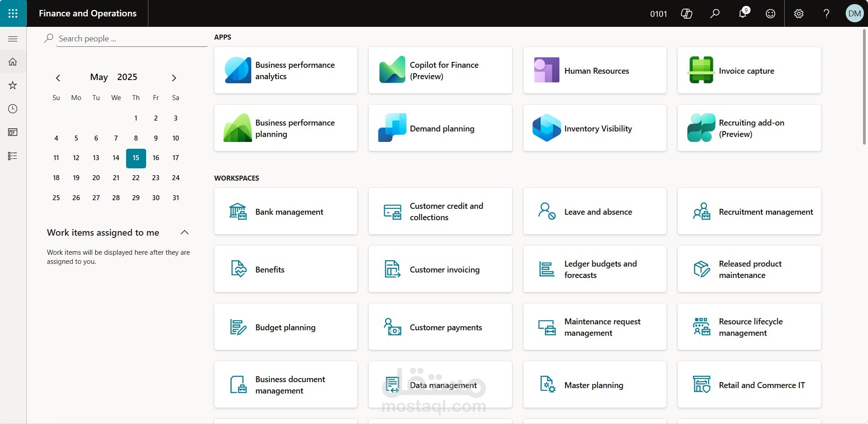Expand the navigation pane hamburger menu
The width and height of the screenshot is (868, 424).
pos(13,39)
